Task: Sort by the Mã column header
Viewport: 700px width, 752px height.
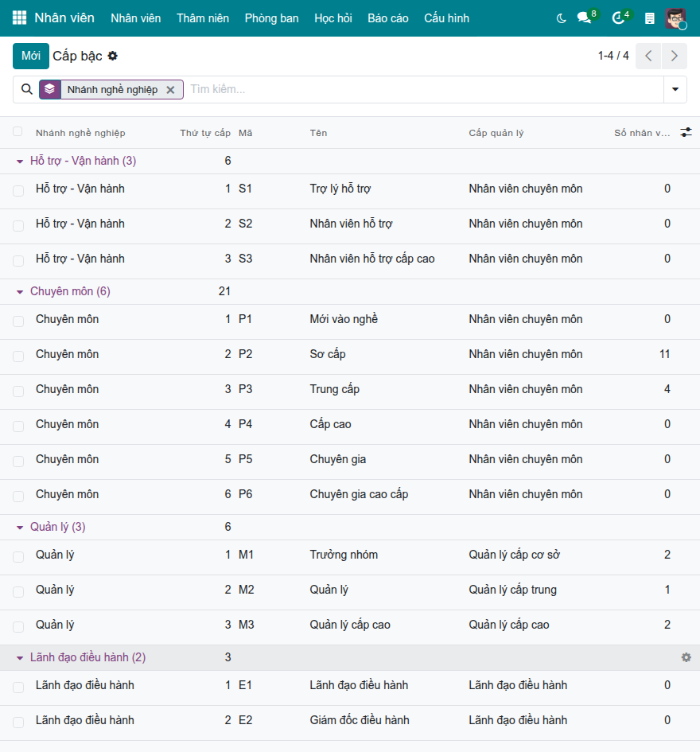Action: [x=246, y=133]
